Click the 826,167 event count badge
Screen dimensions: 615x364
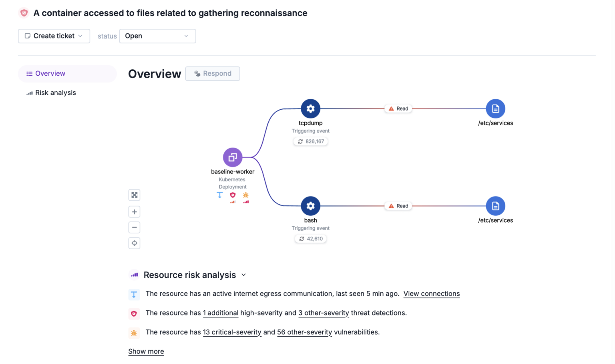(311, 141)
